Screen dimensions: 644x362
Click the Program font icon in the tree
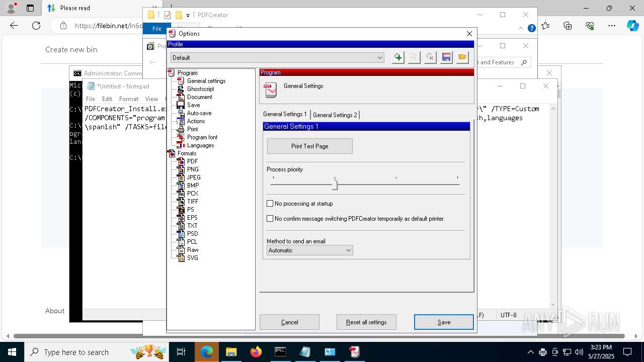coord(181,137)
